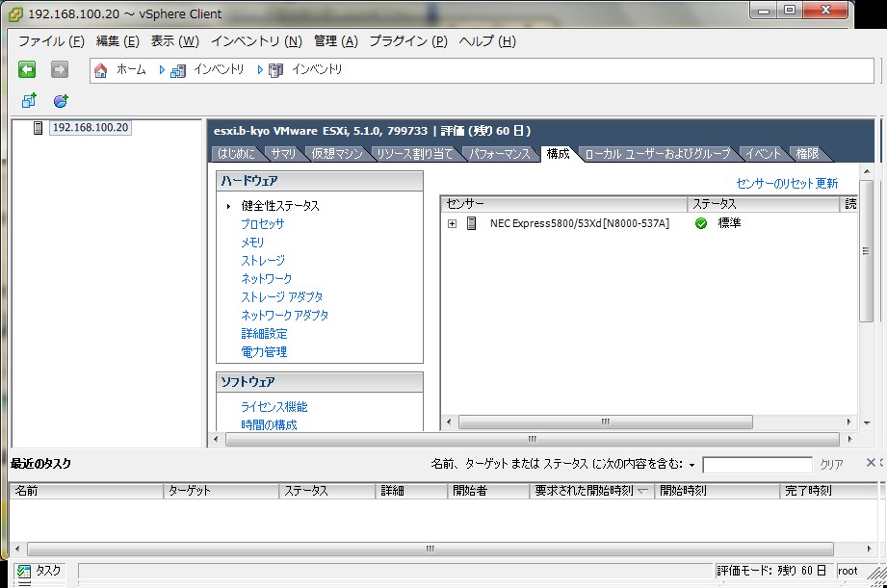
Task: Sort tasks by 完了時刻 column header
Action: (829, 491)
